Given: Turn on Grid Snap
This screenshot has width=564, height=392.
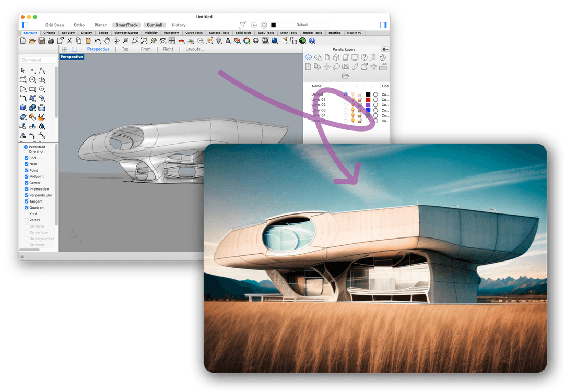Looking at the screenshot, I should click(x=54, y=25).
